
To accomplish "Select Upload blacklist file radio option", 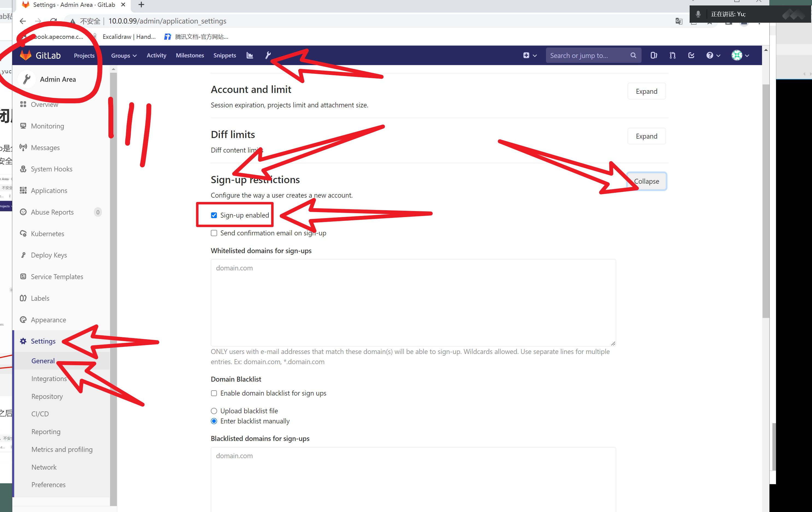I will (214, 411).
